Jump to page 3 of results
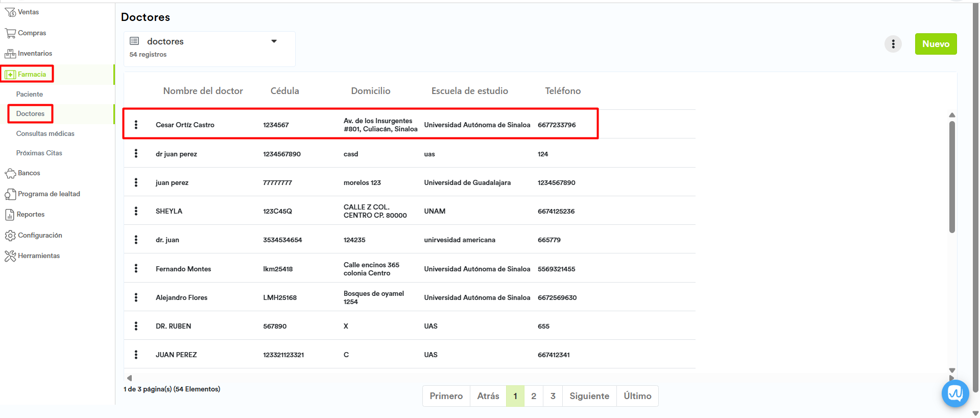Image resolution: width=980 pixels, height=418 pixels. (x=553, y=396)
